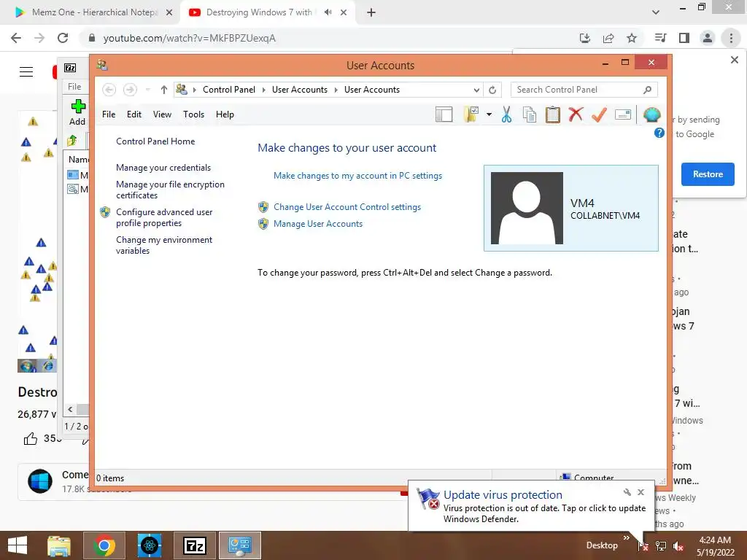Dismiss the Update virus protection notification
The image size is (747, 560).
640,492
